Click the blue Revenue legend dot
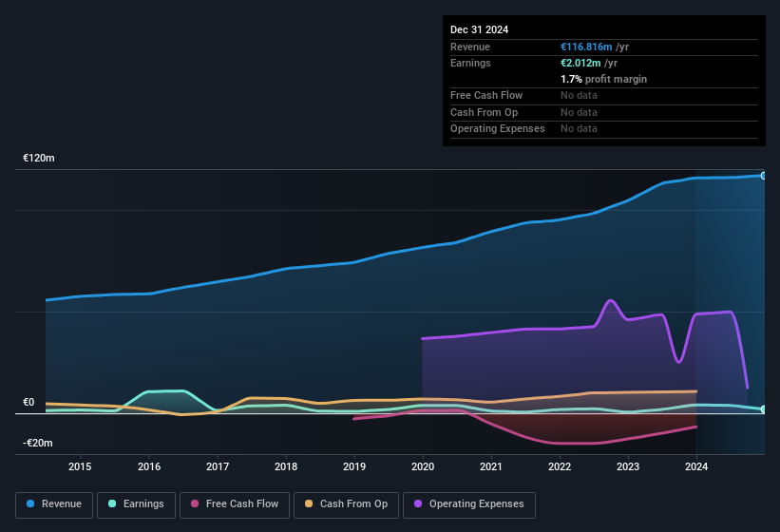This screenshot has width=780, height=532. tap(30, 503)
